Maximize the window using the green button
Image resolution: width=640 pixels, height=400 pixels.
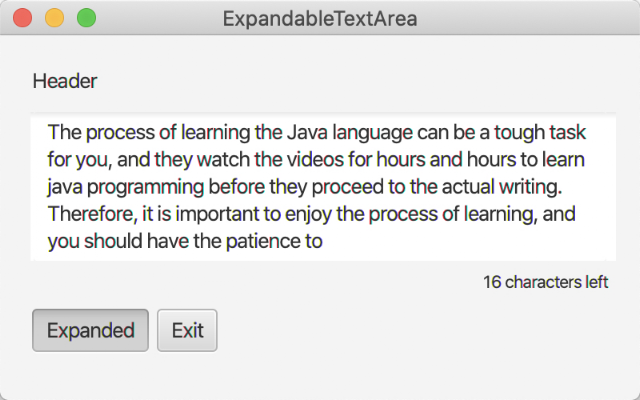coord(87,18)
